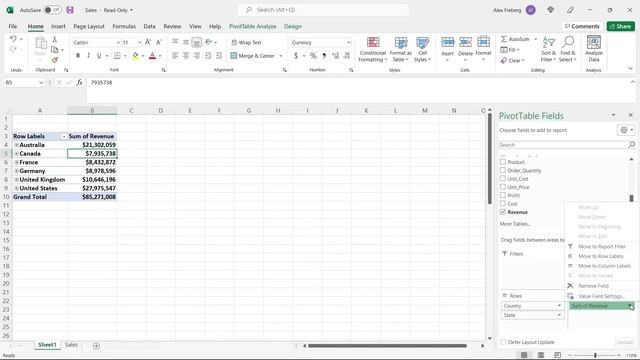The height and width of the screenshot is (360, 640).
Task: Open the Calibri font name dropdown
Action: 118,42
